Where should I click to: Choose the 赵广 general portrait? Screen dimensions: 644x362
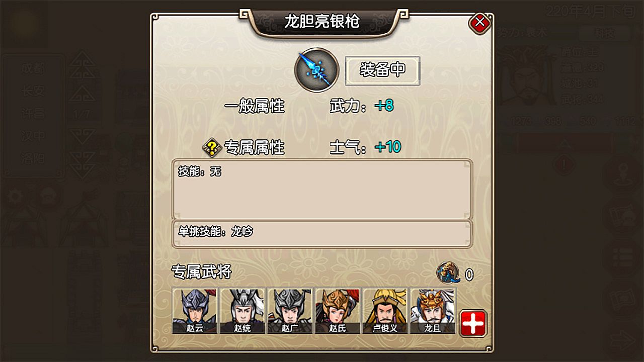click(290, 311)
